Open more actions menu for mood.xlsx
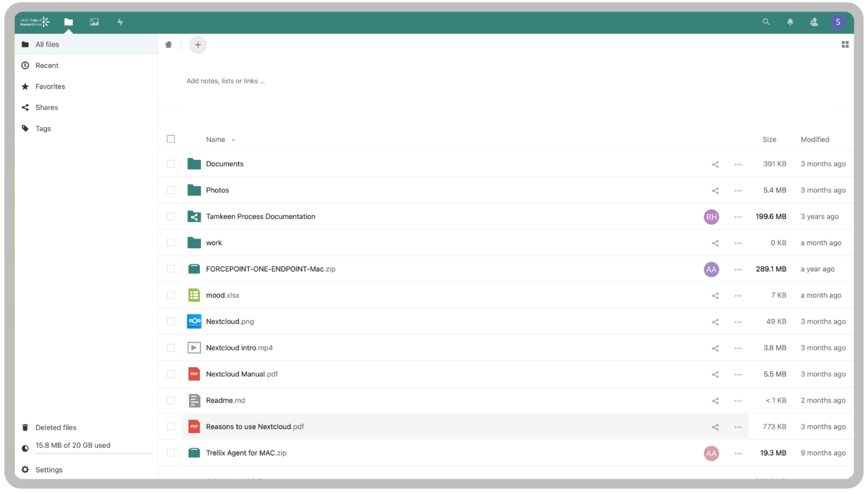The height and width of the screenshot is (494, 868). [x=738, y=296]
